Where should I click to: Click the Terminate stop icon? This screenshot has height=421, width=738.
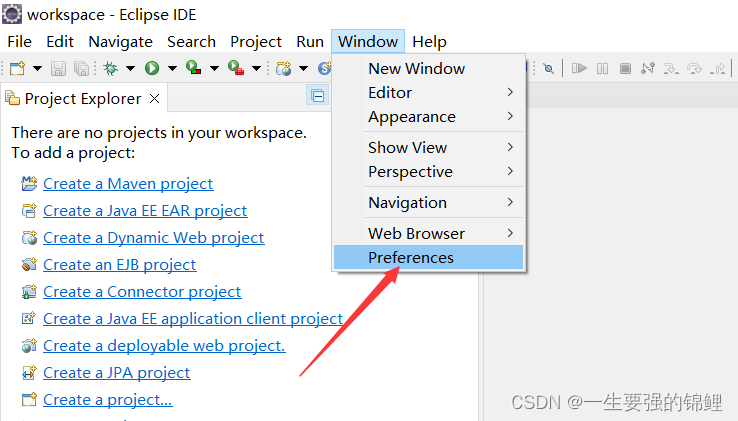point(625,69)
